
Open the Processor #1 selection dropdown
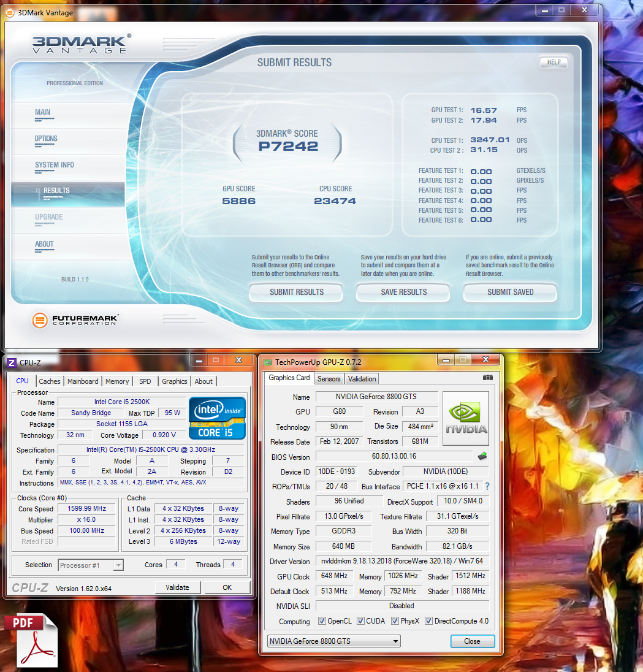(91, 565)
